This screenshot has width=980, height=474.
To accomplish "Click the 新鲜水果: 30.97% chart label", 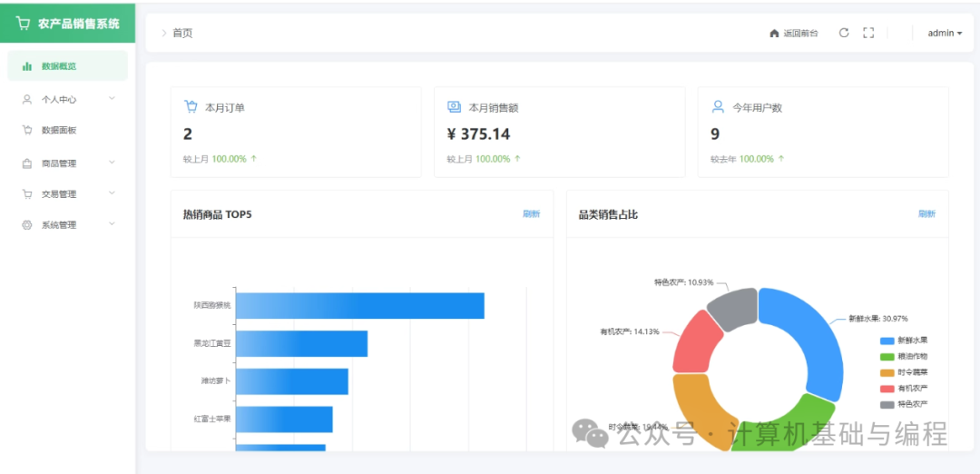I will (878, 319).
